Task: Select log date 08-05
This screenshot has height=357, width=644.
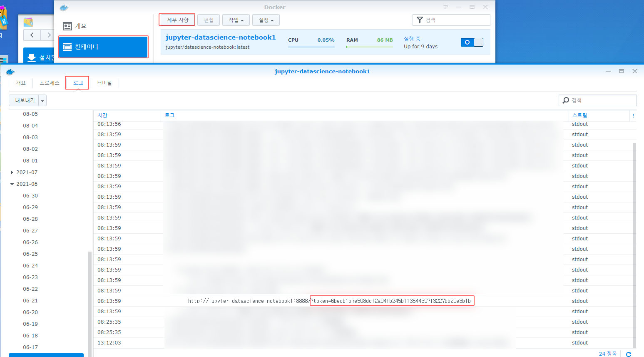Action: [x=30, y=114]
